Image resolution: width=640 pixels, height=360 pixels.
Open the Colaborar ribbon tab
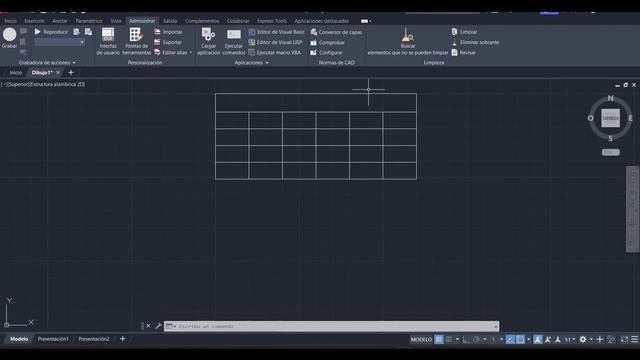coord(238,21)
